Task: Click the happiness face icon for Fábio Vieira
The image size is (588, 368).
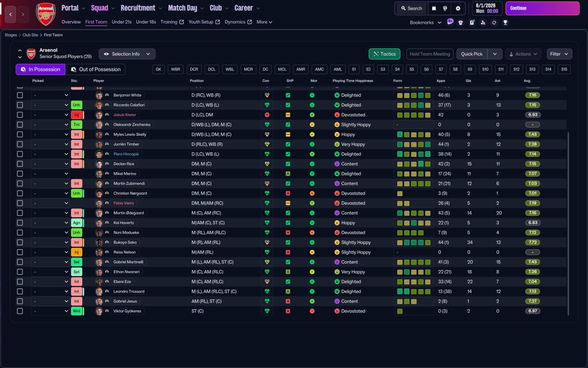Action: (337, 203)
